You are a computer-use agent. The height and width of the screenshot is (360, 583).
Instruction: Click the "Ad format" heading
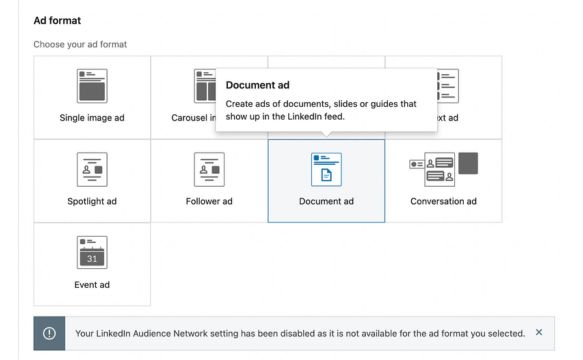57,20
